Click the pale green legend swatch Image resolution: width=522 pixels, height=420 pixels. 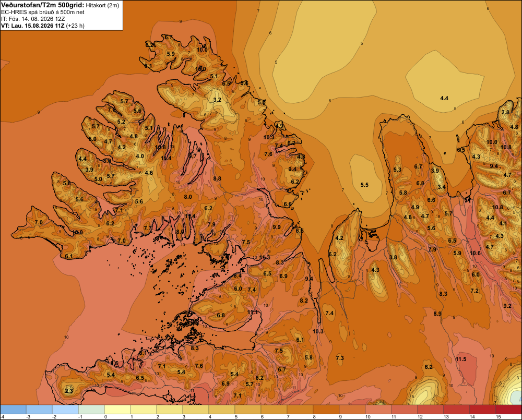click(x=91, y=409)
